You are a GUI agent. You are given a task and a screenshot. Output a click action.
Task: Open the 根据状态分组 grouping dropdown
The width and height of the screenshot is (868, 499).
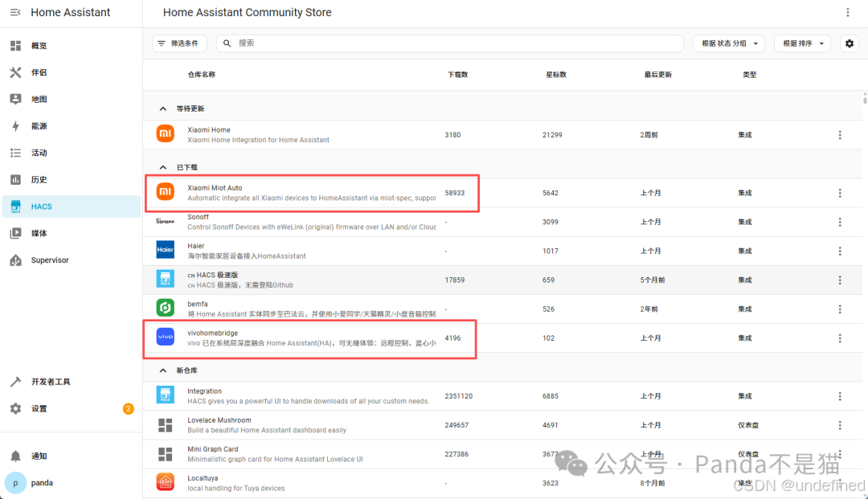(x=728, y=43)
